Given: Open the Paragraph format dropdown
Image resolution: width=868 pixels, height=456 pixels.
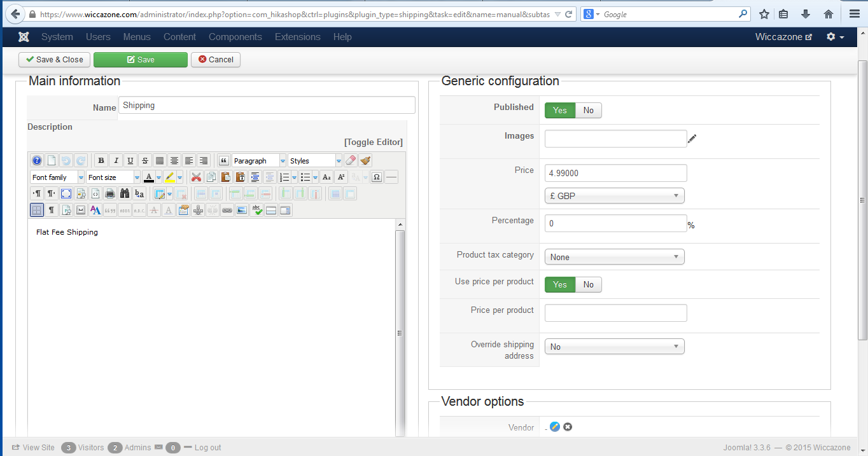Looking at the screenshot, I should (259, 161).
